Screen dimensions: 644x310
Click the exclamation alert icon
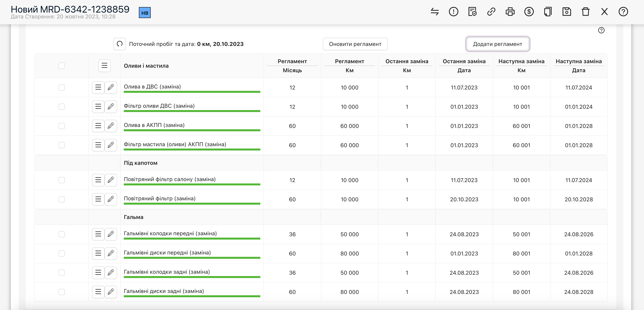453,12
